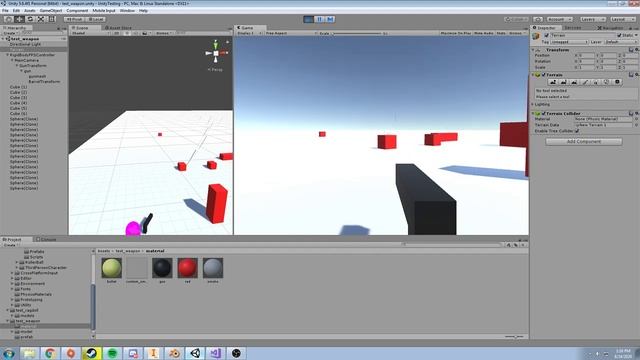Toggle Mute Audio in Game view
The height and width of the screenshot is (360, 640).
(484, 33)
